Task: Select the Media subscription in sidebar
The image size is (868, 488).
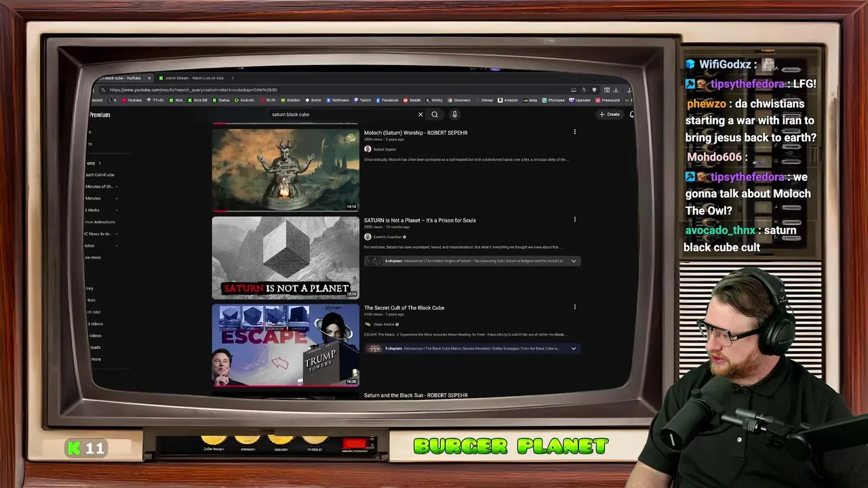Action: click(x=94, y=210)
